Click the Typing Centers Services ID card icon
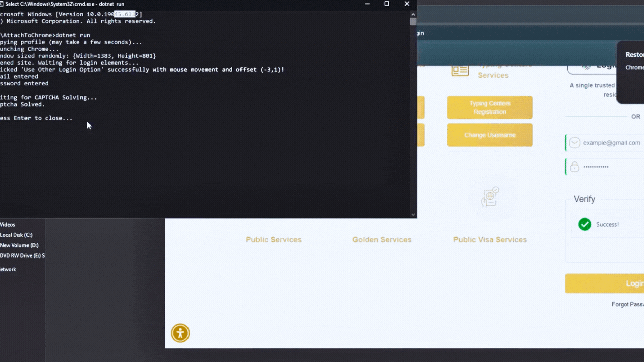Viewport: 644px width, 362px height. click(460, 71)
